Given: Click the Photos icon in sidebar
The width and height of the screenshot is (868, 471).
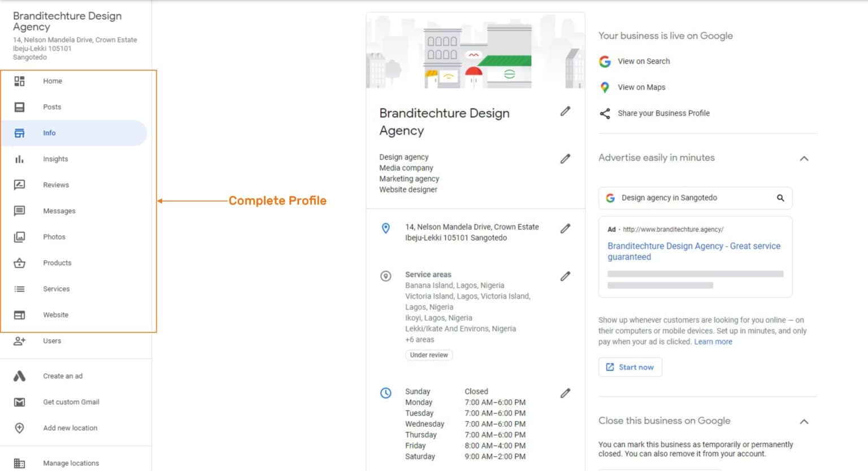Looking at the screenshot, I should coord(19,237).
